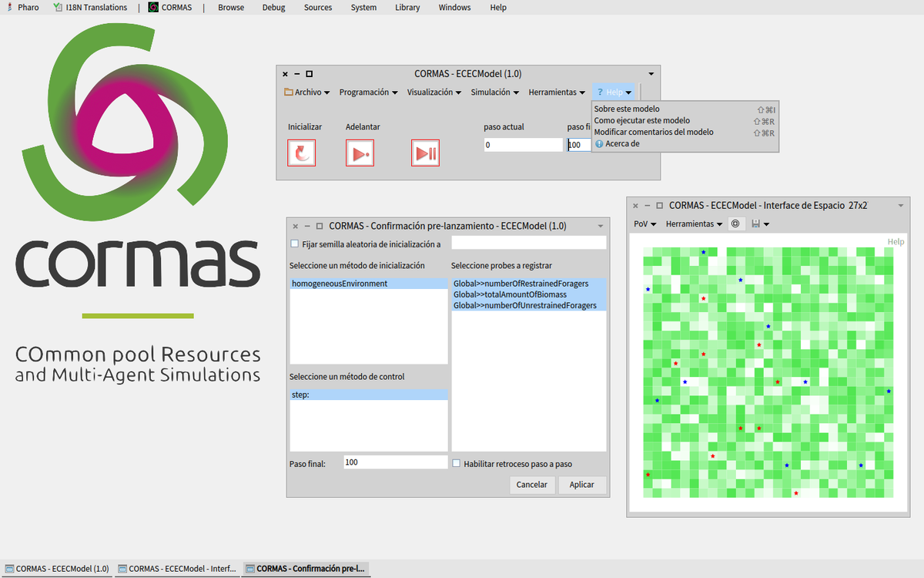The image size is (924, 578).
Task: Click the Aplicar button
Action: tap(582, 485)
